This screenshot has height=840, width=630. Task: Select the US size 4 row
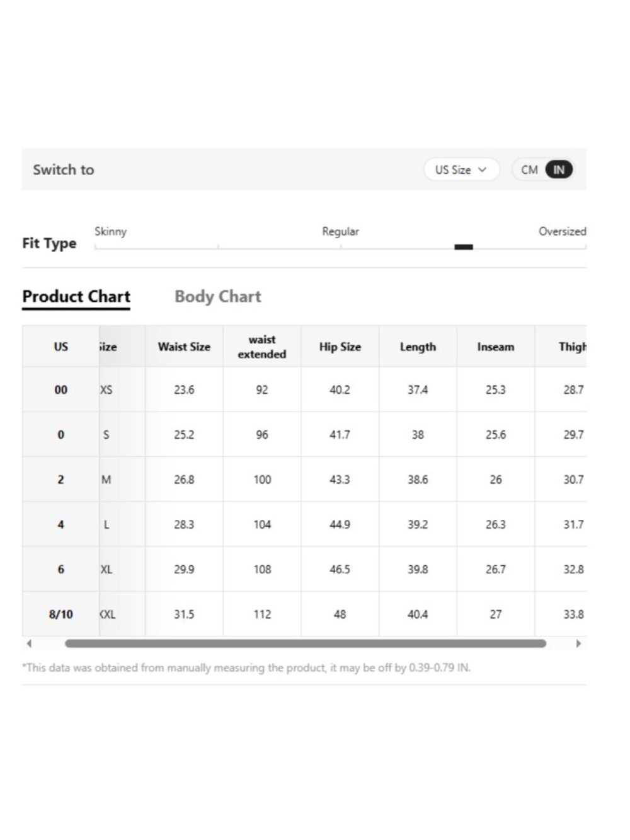pos(304,524)
